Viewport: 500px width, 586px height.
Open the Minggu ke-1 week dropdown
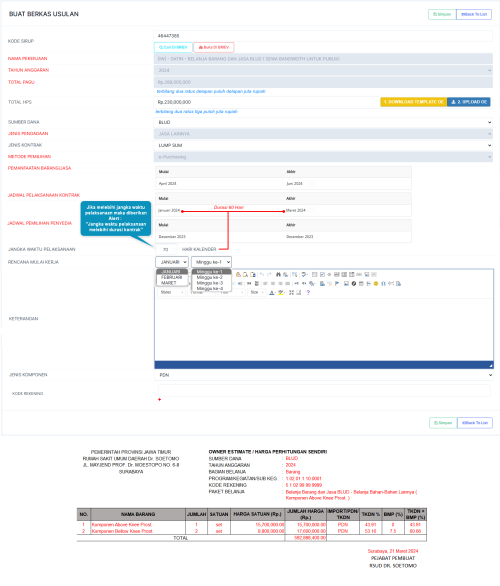pos(212,262)
